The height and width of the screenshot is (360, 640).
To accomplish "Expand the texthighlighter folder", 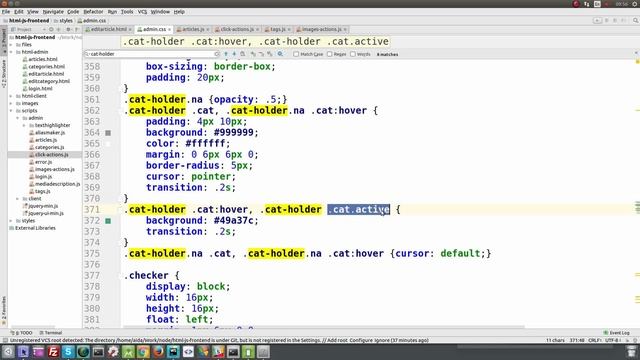I will click(24, 125).
